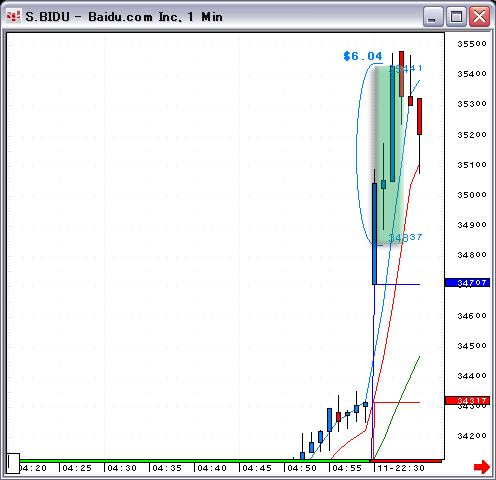
Task: Click the 04:50 time axis label
Action: point(302,468)
